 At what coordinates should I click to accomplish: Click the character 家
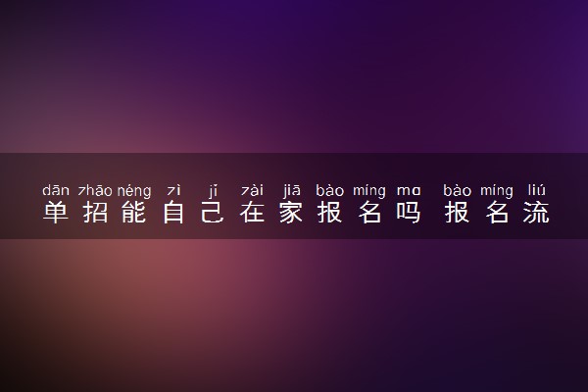tap(291, 213)
